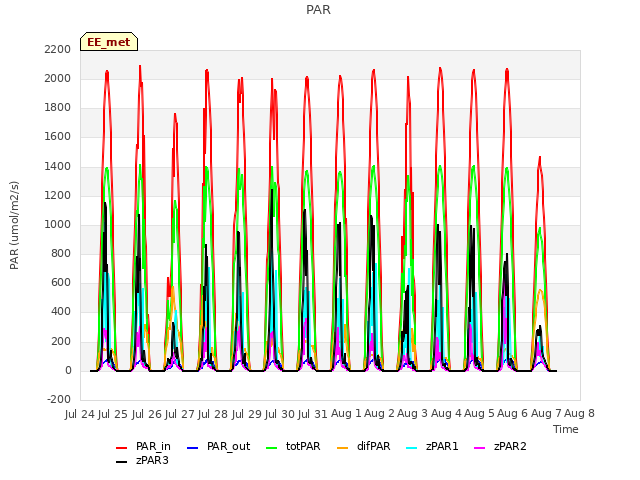Select the totPAR legend entry
This screenshot has height=480, width=640.
[293, 447]
